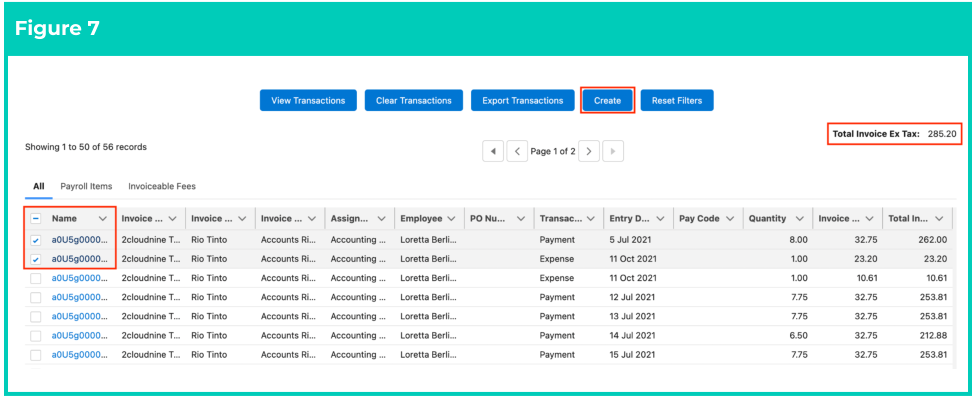Switch to the Payroll Items tab
The width and height of the screenshot is (976, 398).
tap(87, 186)
